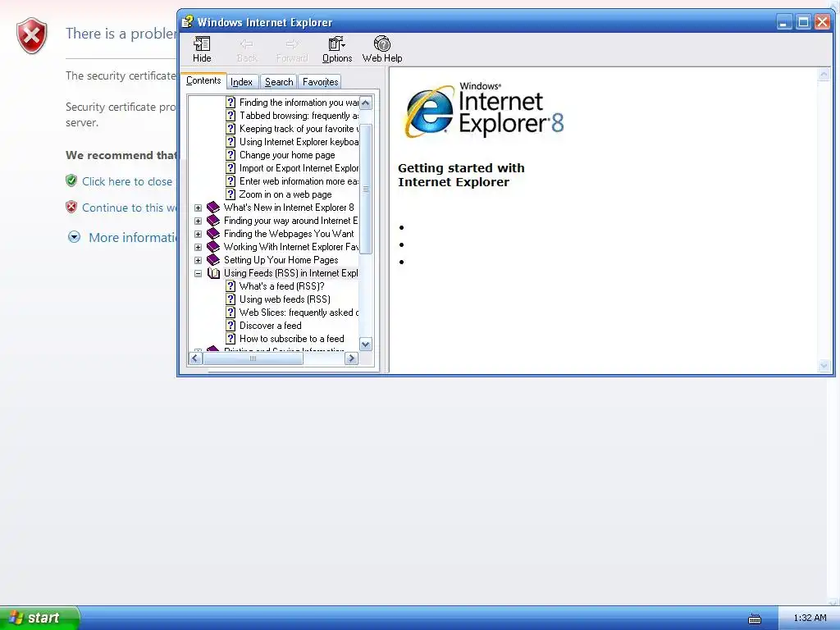The width and height of the screenshot is (840, 630).
Task: Click the open book icon for Using Feeds
Action: [213, 273]
